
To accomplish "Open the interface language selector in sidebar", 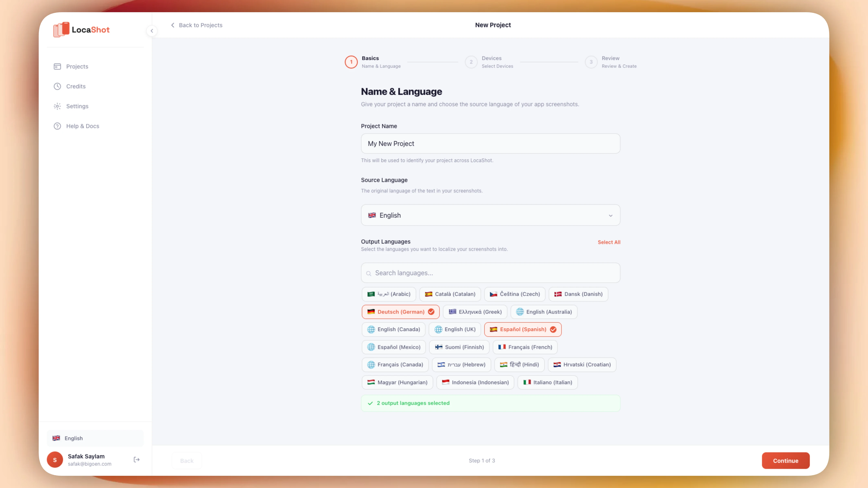I will tap(95, 438).
